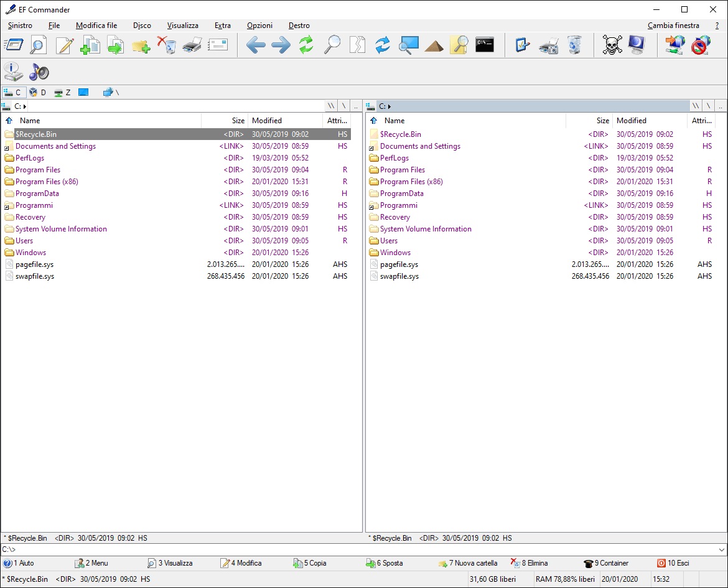This screenshot has height=588, width=728.
Task: Click the split file torn page icon
Action: (x=358, y=45)
